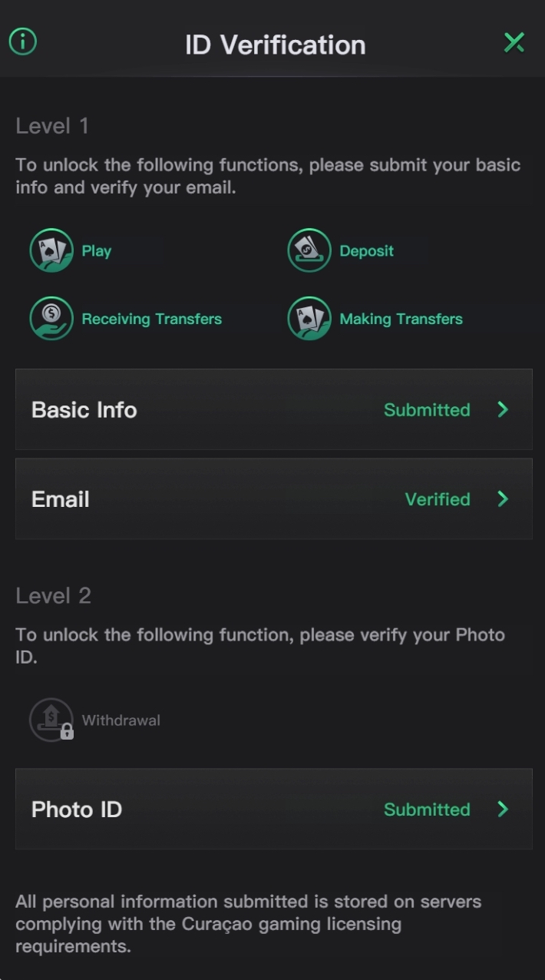Tap the Play cards icon
The image size is (545, 980).
[x=51, y=250]
